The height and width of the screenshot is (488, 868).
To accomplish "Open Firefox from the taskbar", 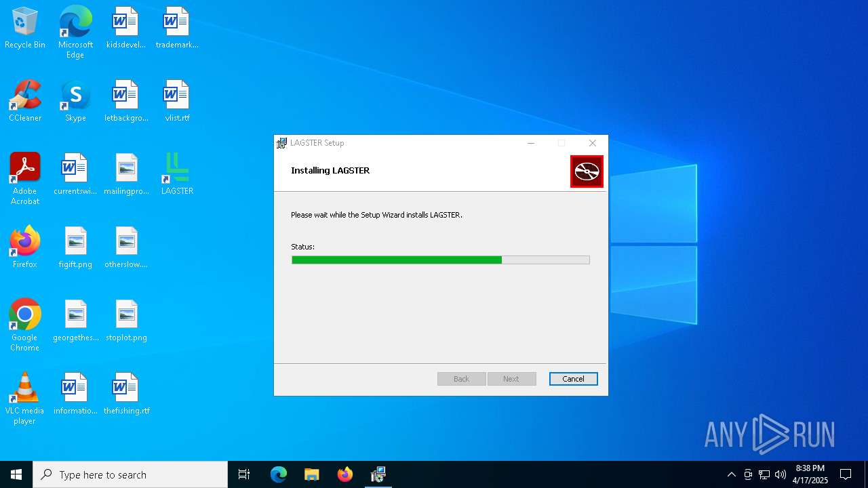I will coord(345,474).
